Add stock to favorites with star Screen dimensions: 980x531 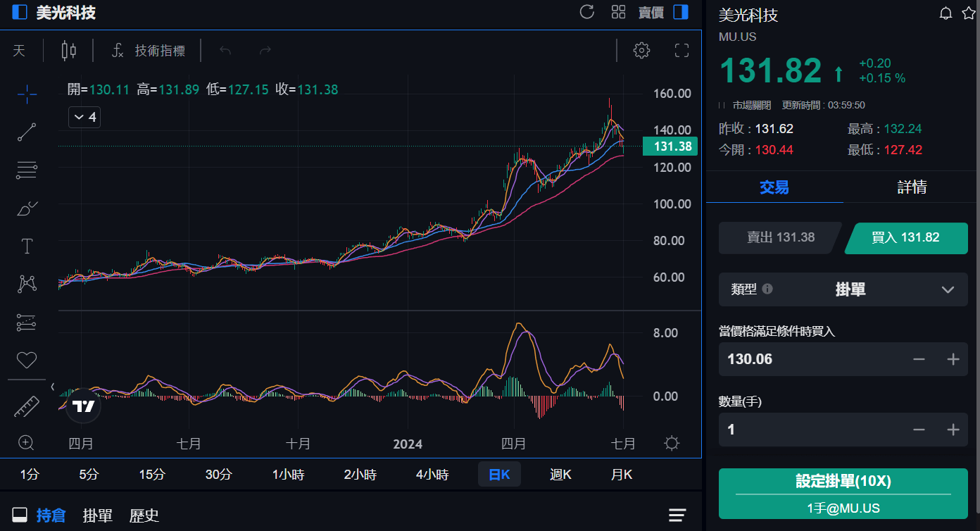pyautogui.click(x=968, y=13)
